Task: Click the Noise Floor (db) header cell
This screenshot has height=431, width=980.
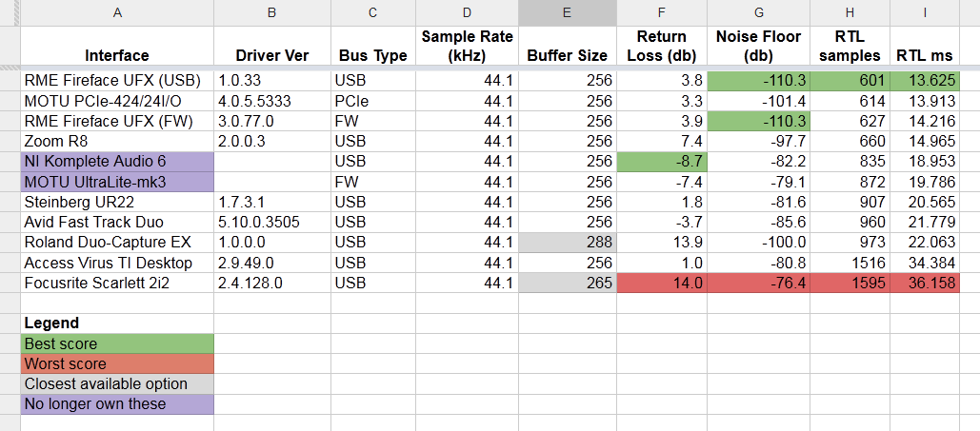Action: [x=758, y=46]
